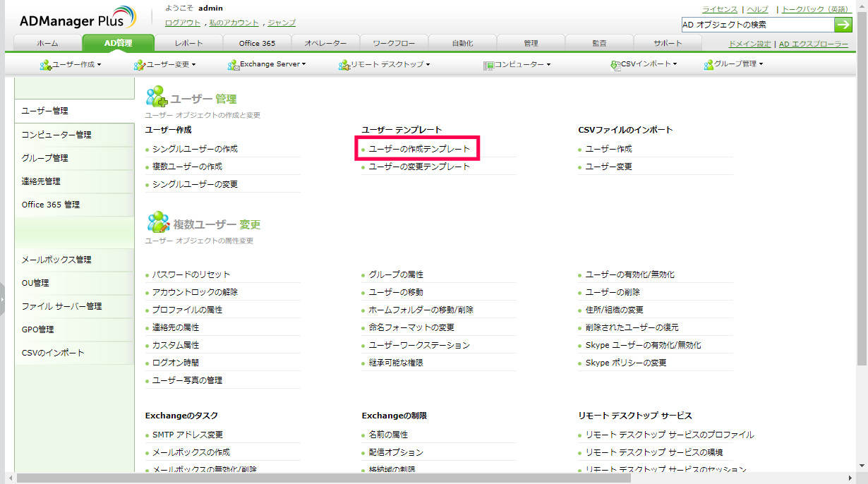
Task: Select GPO管理 in the sidebar
Action: click(x=74, y=329)
